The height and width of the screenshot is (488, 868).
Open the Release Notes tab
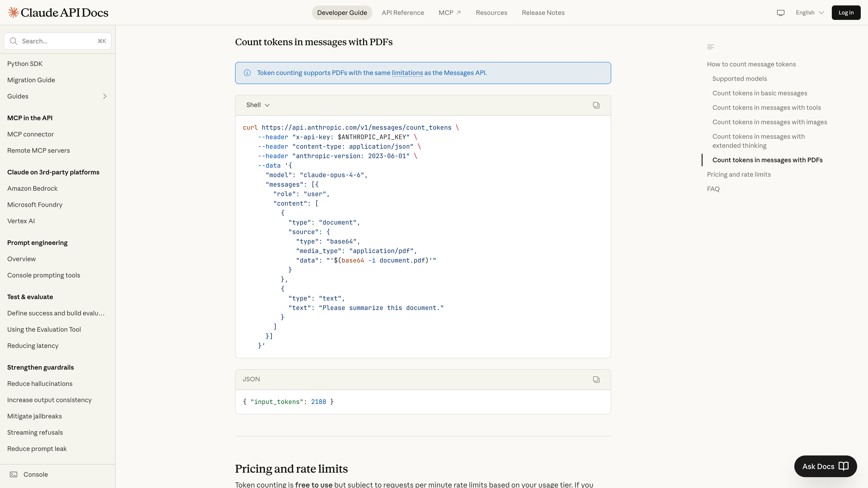click(543, 12)
